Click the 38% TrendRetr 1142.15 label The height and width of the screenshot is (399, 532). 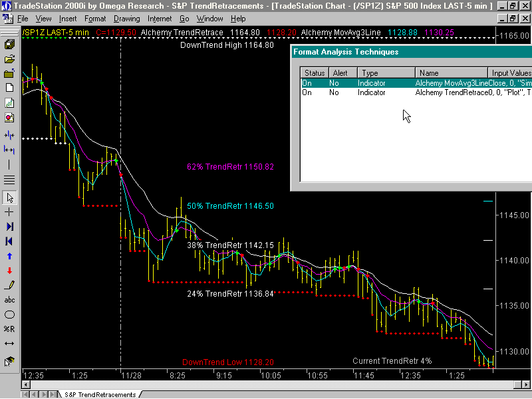pos(230,245)
